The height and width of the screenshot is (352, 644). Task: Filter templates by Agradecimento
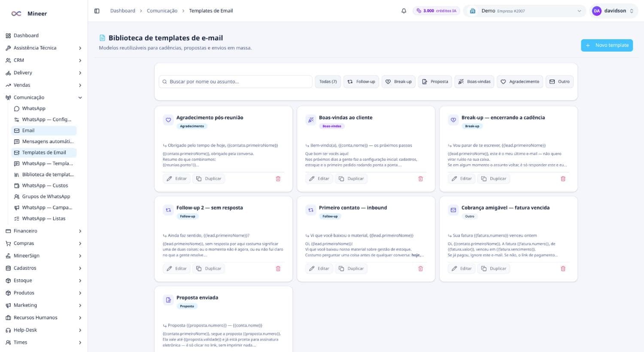(x=520, y=82)
